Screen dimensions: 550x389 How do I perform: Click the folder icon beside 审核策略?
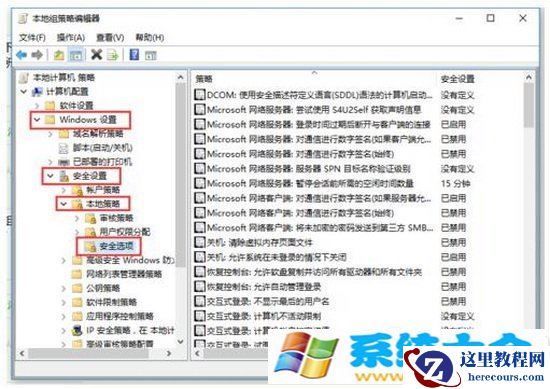(90, 218)
